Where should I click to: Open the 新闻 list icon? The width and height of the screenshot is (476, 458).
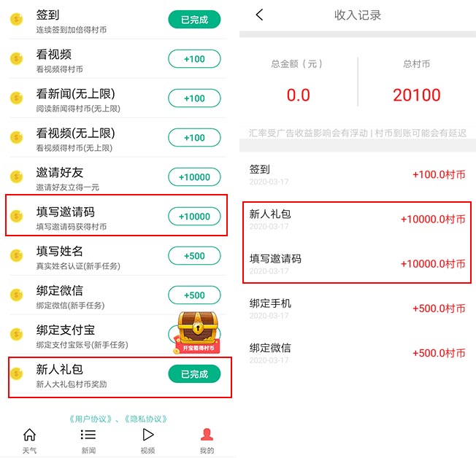88,435
